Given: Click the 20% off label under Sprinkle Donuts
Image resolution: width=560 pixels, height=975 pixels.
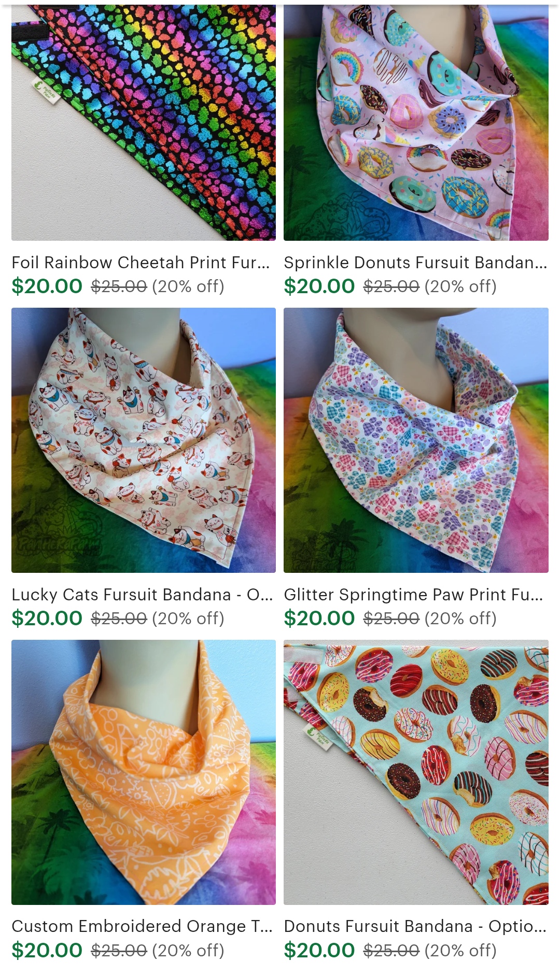Looking at the screenshot, I should tap(460, 286).
